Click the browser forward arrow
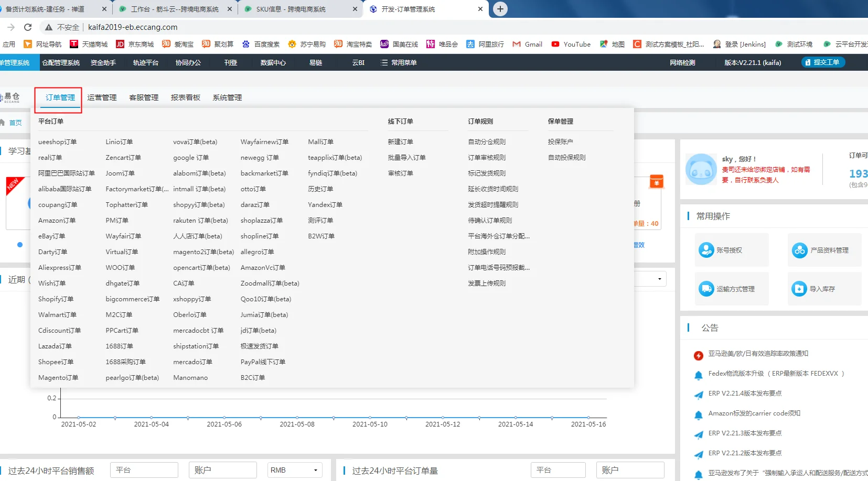 [x=11, y=27]
